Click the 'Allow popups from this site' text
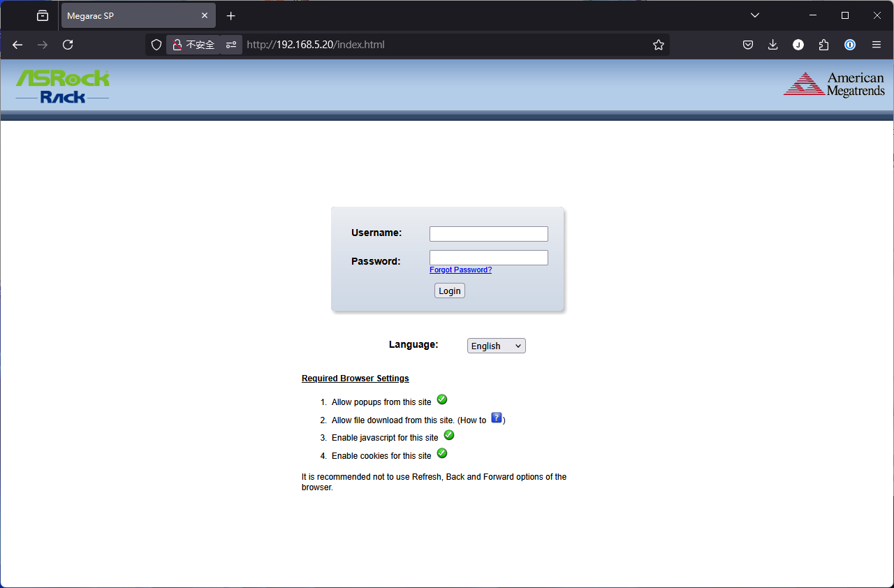This screenshot has width=894, height=588. pos(381,402)
